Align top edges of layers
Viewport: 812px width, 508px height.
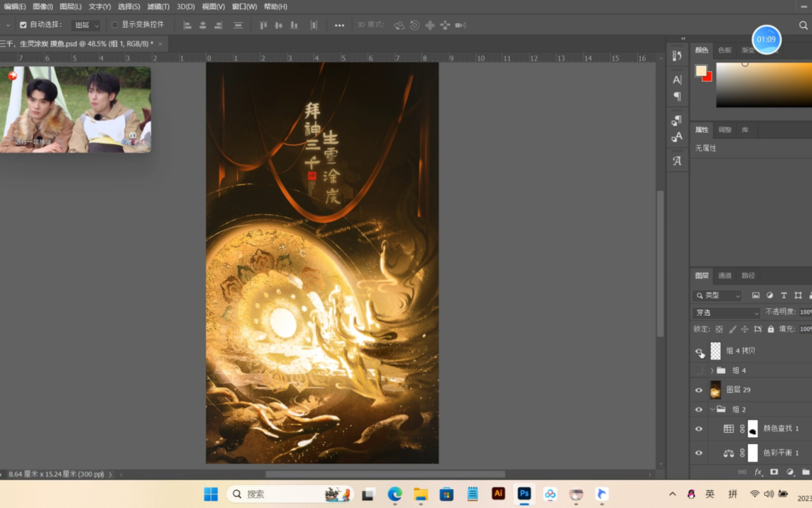pyautogui.click(x=263, y=25)
